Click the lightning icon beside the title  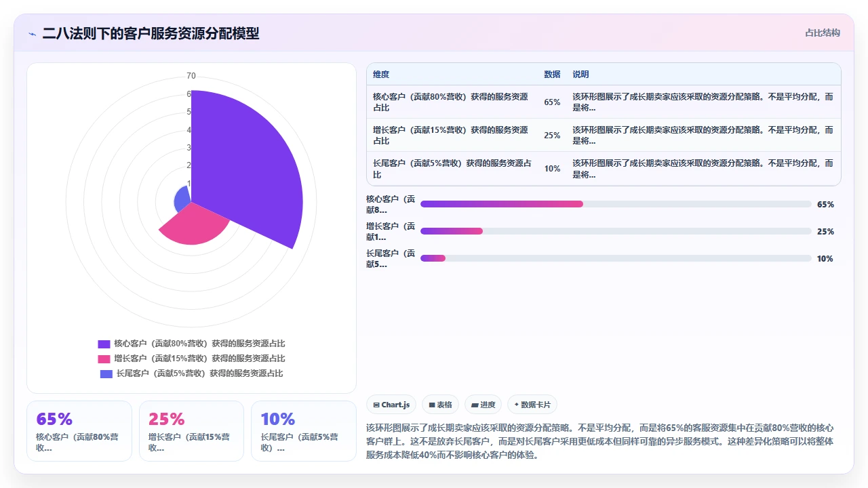click(x=32, y=33)
